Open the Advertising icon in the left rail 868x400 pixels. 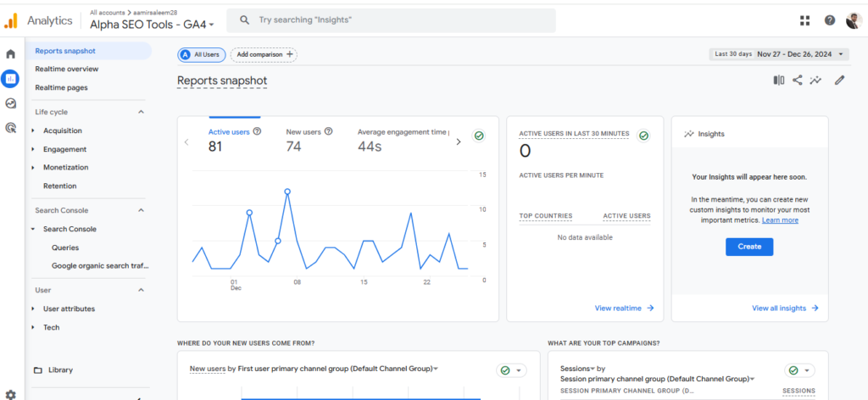pos(10,128)
